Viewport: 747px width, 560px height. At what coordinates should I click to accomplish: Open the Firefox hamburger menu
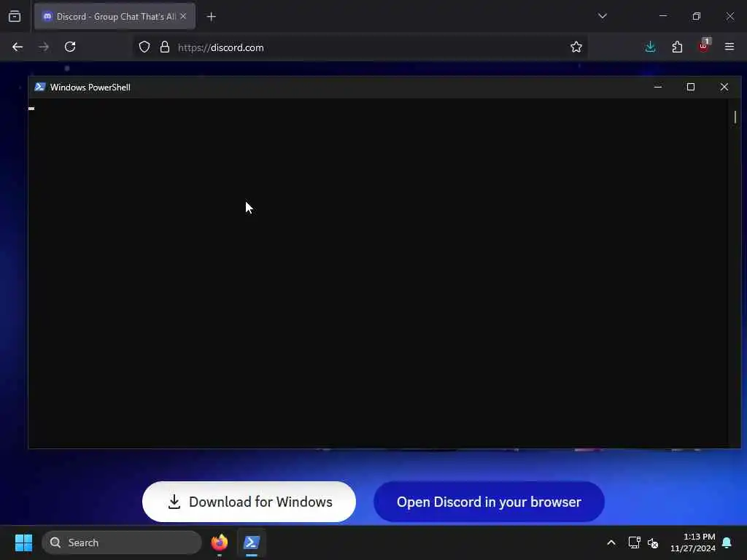pos(729,47)
